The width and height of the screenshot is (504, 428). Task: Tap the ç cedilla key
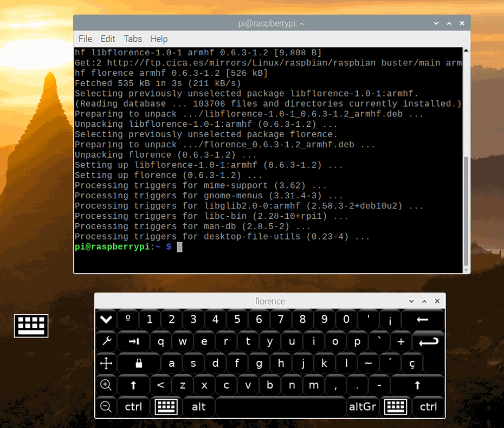click(x=412, y=364)
